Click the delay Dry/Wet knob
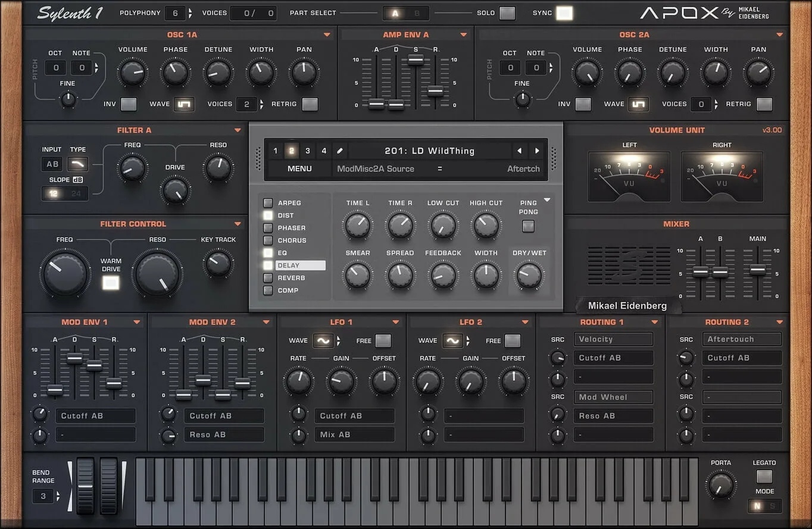Image resolution: width=812 pixels, height=529 pixels. 529,276
